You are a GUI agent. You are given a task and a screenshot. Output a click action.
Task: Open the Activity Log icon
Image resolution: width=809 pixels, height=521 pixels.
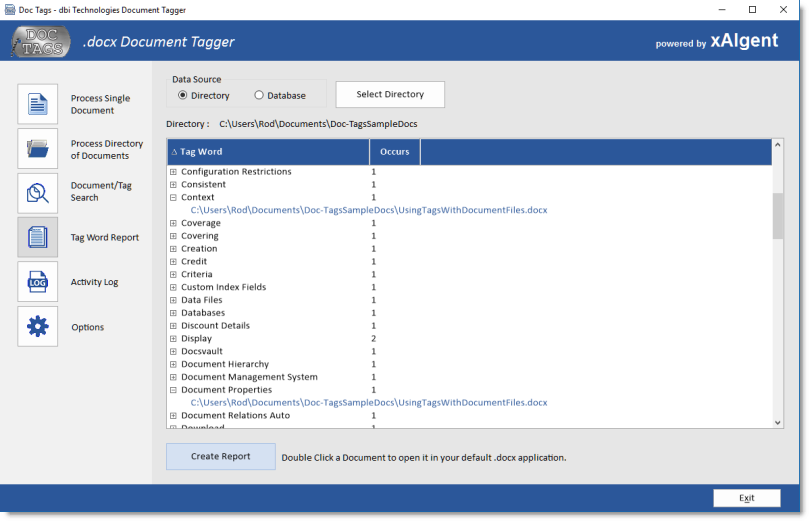pyautogui.click(x=38, y=282)
